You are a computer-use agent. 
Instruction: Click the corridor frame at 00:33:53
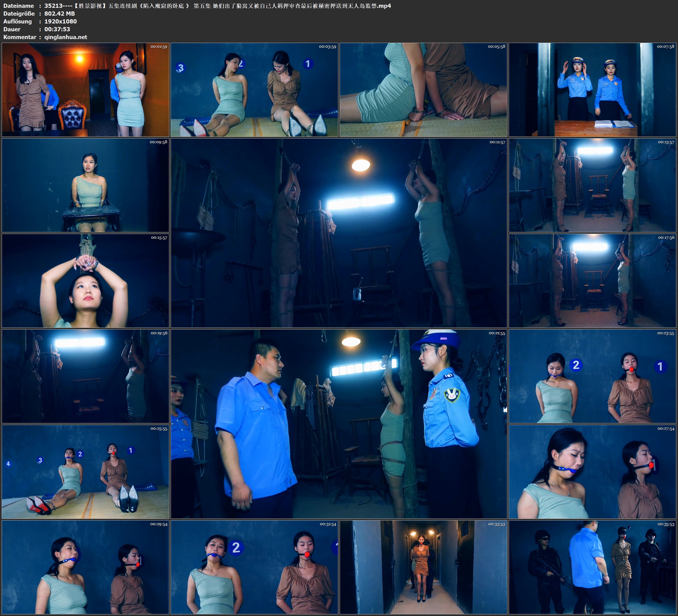[x=423, y=567]
